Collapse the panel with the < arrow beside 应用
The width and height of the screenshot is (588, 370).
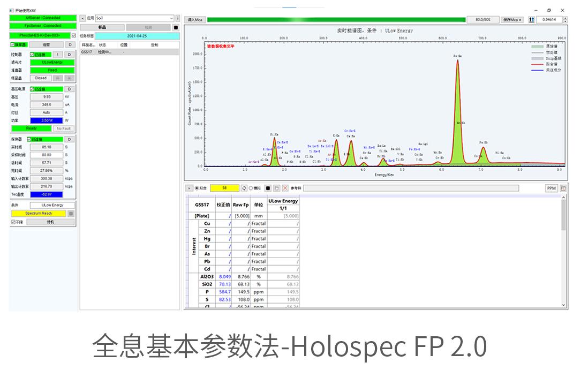pos(82,18)
